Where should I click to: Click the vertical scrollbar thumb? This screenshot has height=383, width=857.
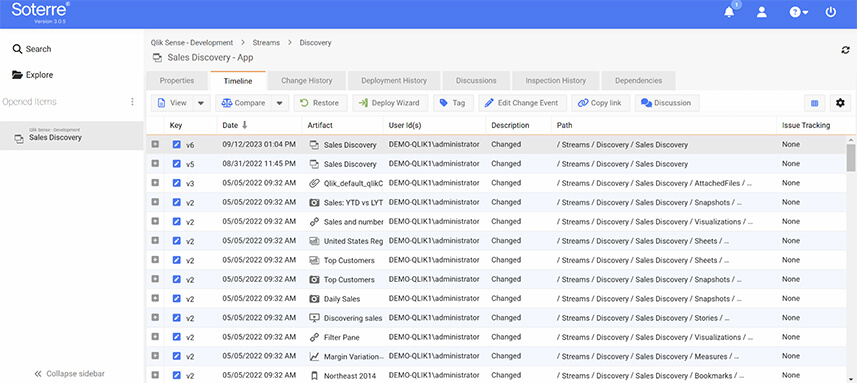[x=851, y=157]
